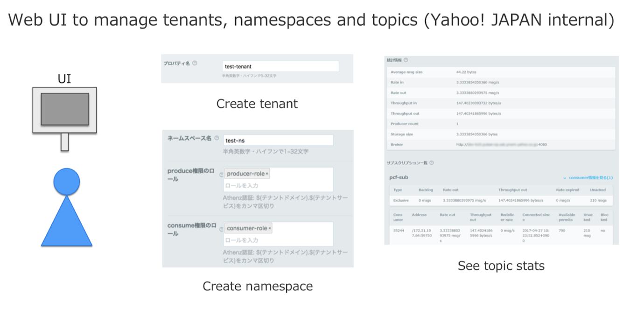Select the pcf-sub subscription heading
This screenshot has width=644, height=310.
click(399, 178)
